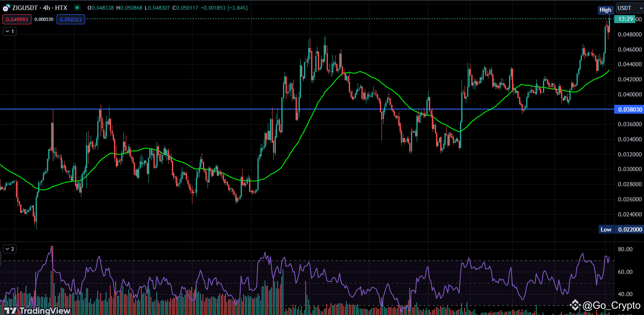Click the 0.034000 price axis label
The height and width of the screenshot is (315, 644).
(630, 139)
